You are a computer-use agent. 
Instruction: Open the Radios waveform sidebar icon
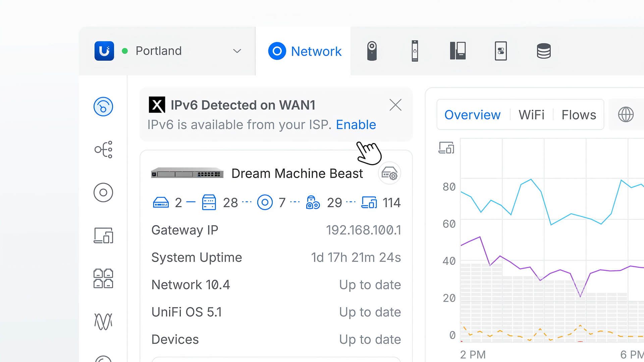pos(103,321)
